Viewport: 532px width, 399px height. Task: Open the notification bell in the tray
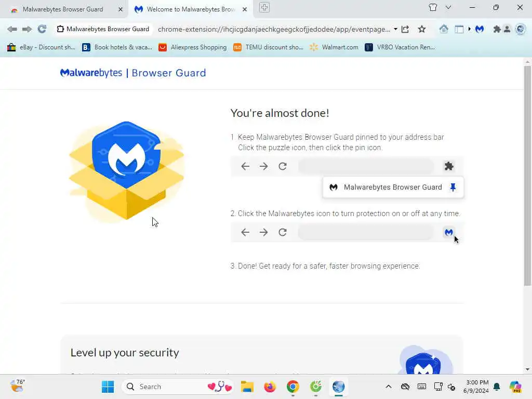tap(497, 387)
